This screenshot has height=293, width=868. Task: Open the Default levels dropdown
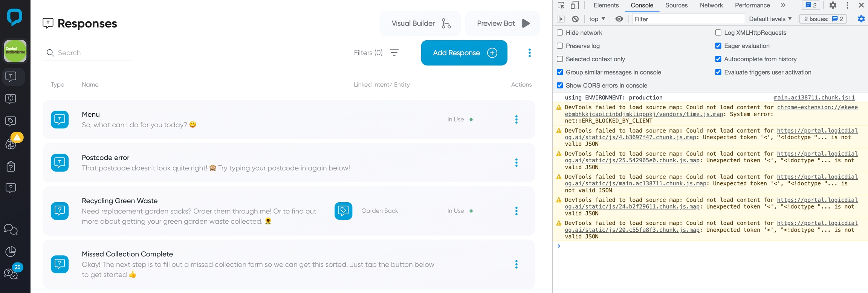click(770, 19)
